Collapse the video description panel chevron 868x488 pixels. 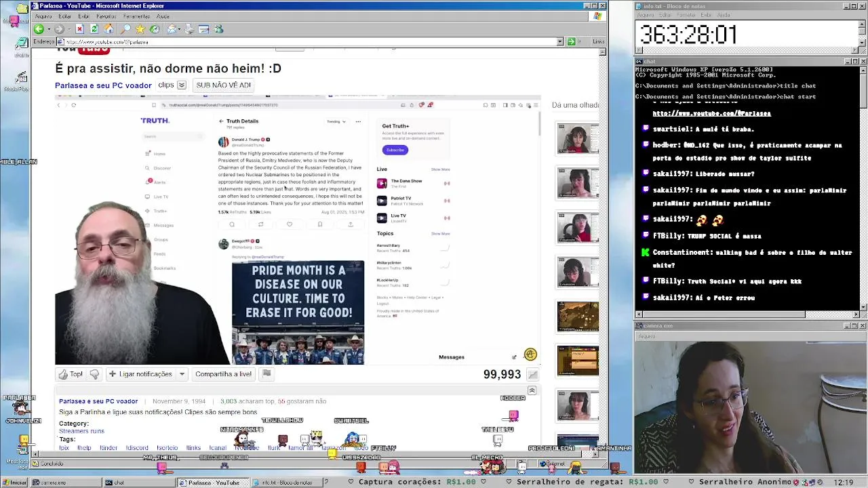tap(532, 391)
